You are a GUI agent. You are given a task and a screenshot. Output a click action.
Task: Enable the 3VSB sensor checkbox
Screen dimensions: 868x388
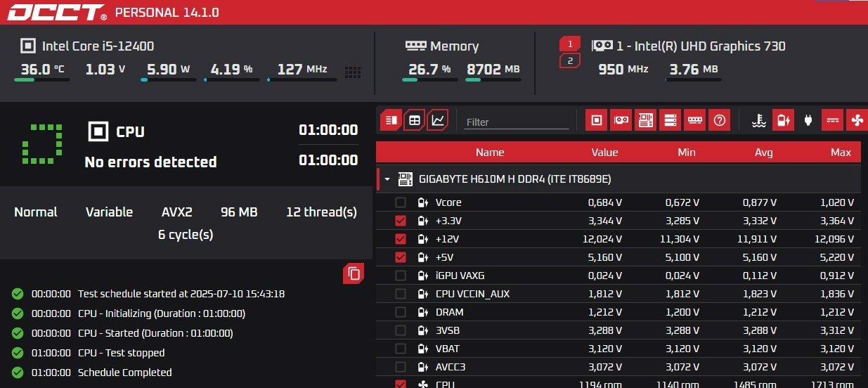pos(401,330)
